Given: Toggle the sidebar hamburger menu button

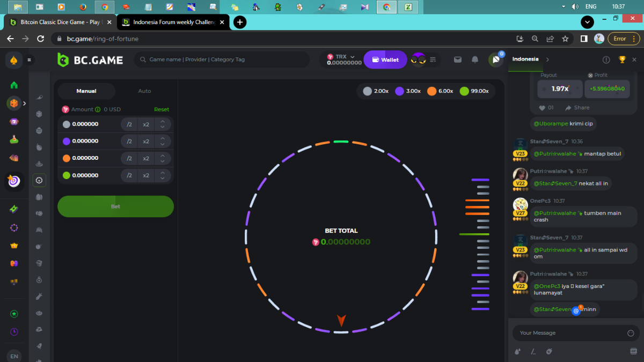Looking at the screenshot, I should tap(30, 60).
